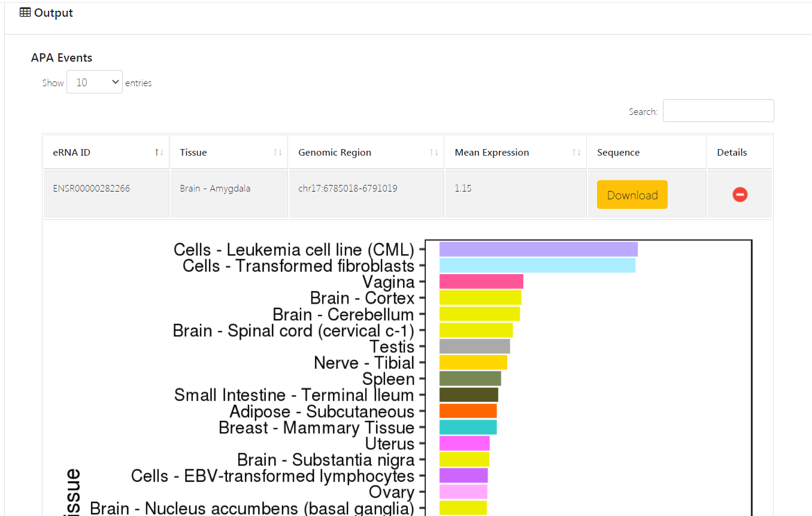812x516 pixels.
Task: Click the Output table icon
Action: coord(25,13)
